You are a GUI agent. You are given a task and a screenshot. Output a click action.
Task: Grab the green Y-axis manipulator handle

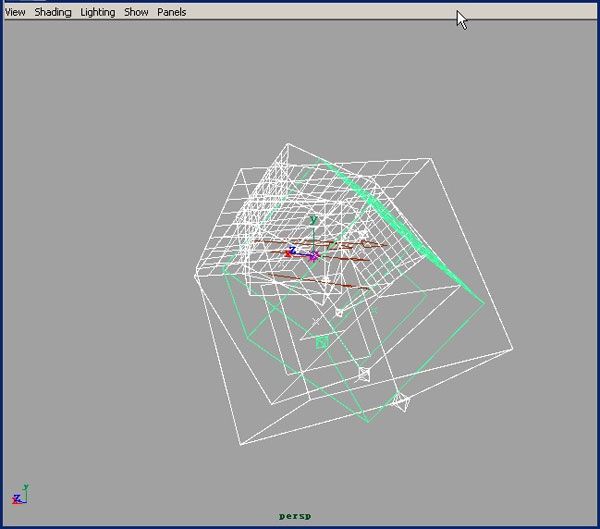(x=313, y=220)
